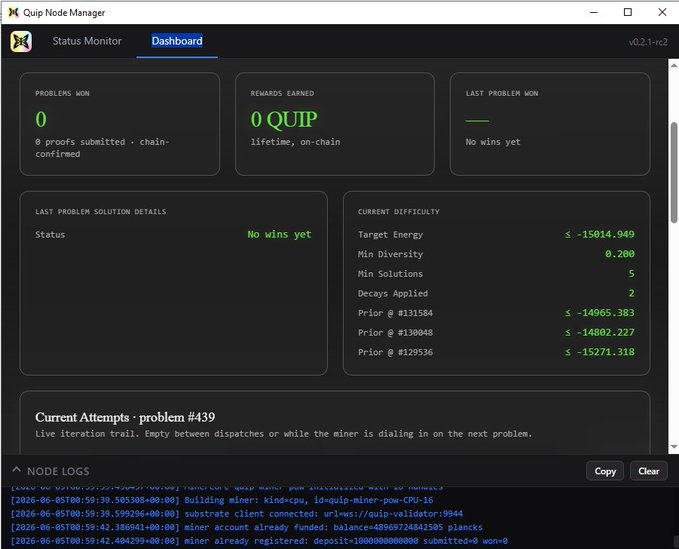Click Decays Applied value 2
The image size is (679, 549).
click(631, 293)
